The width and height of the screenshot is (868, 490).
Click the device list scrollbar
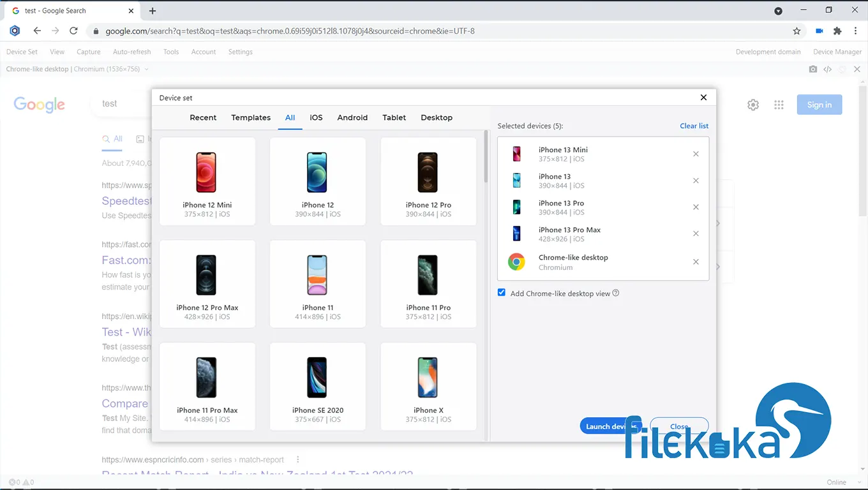486,156
